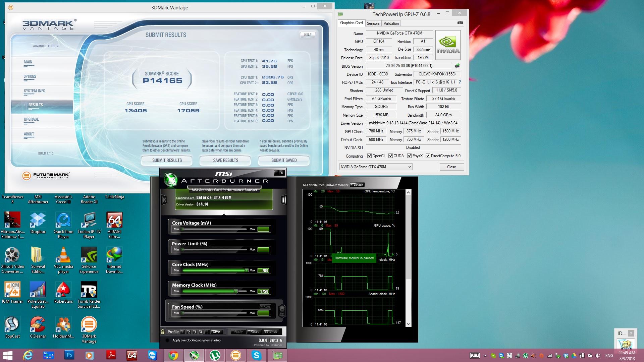Click the Afterburner Reset button
Viewport: 644px width, 362px height.
(255, 331)
